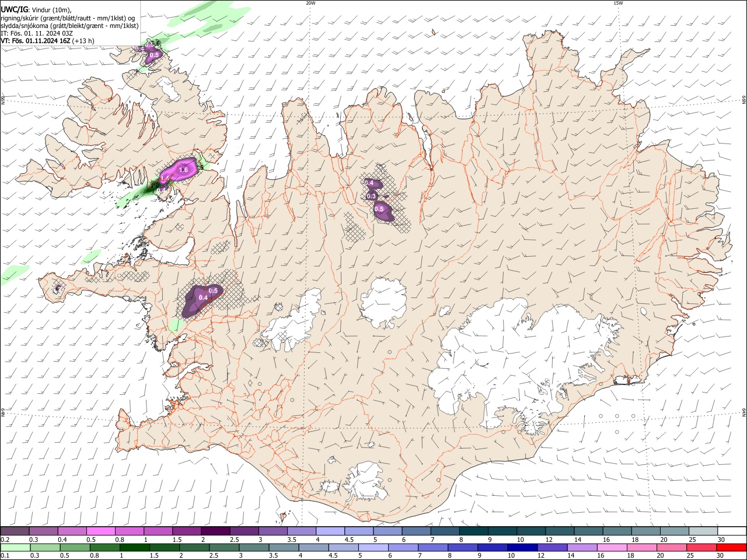
Task: Click the 'VT: Fös. 01.11.2024 16Z (+13 h)' line
Action: pos(47,41)
